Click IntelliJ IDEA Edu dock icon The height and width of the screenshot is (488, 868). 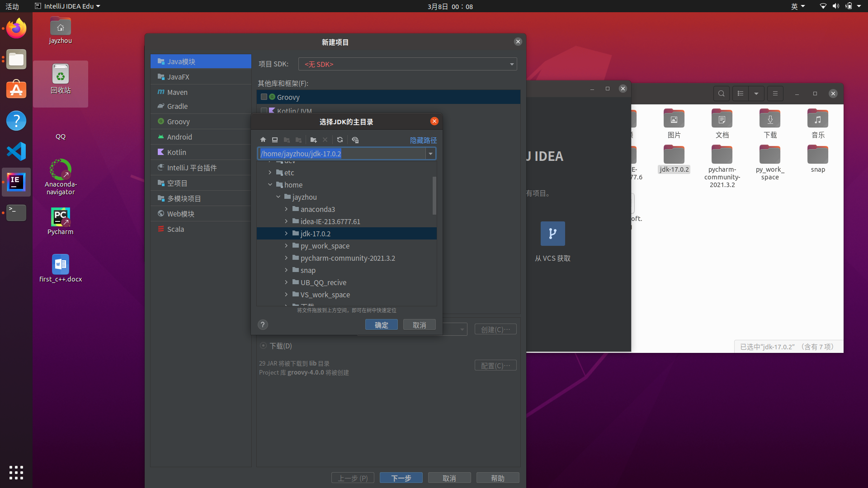tap(16, 182)
